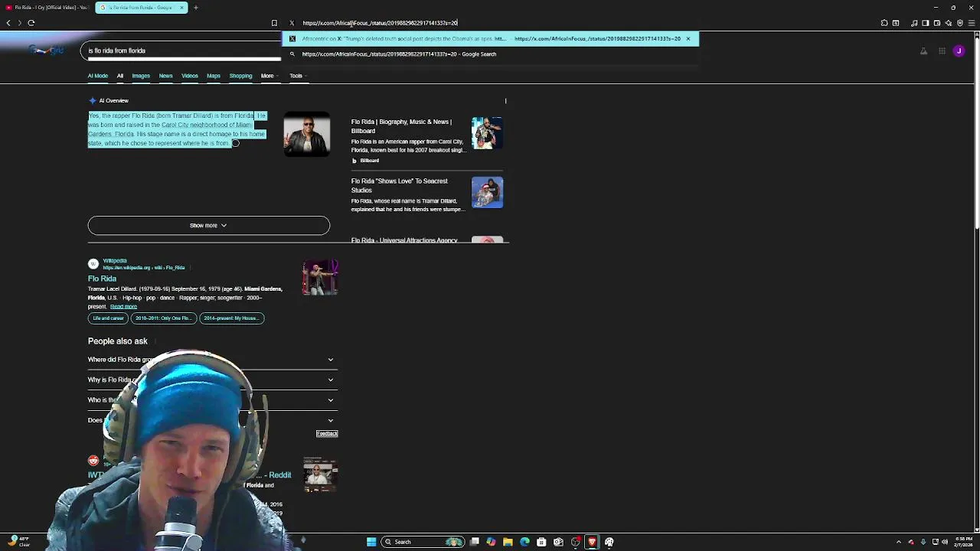
Task: Switch to the AI Mode search tab
Action: (98, 76)
